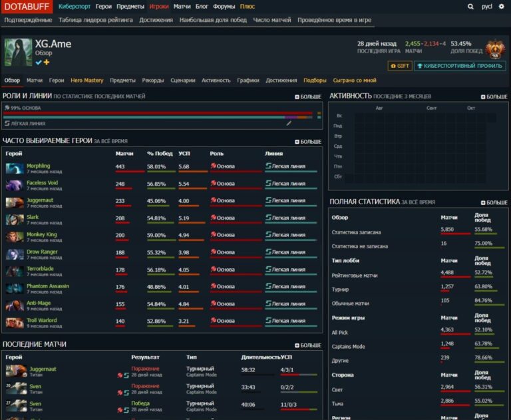Viewport: 511px width, 420px height.
Task: Click core role icon next to 99% Основа
Action: [7, 108]
